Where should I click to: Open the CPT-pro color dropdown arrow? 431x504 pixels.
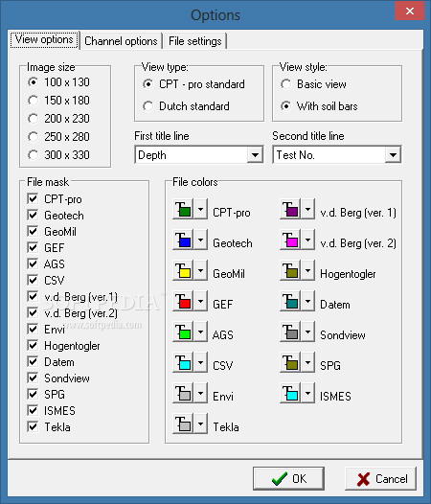(200, 209)
